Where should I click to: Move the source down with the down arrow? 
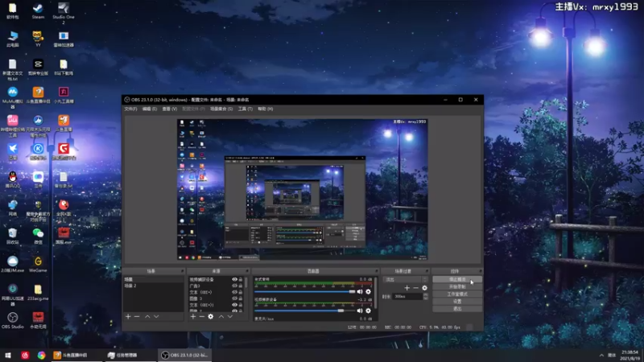pyautogui.click(x=230, y=316)
